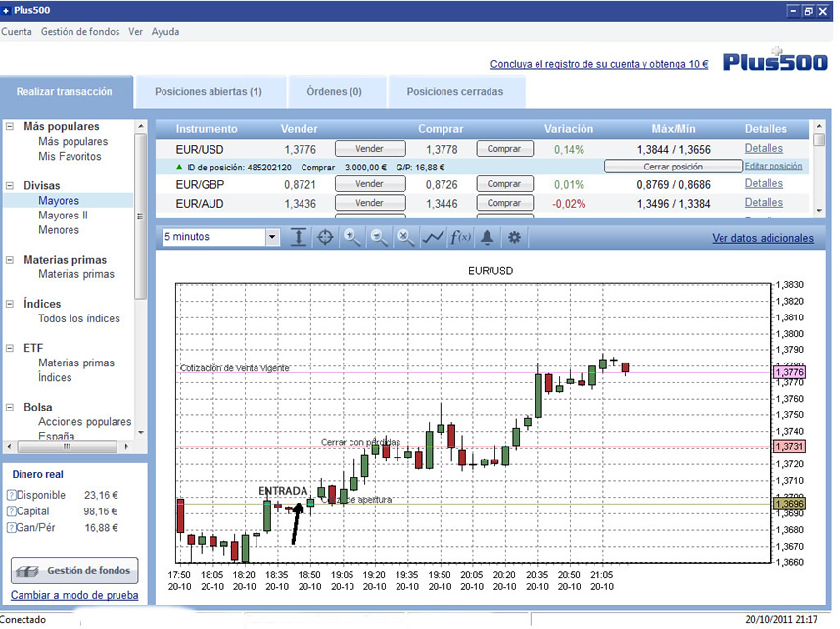Open chart settings gear icon
Viewport: 840px width, 629px height.
514,237
